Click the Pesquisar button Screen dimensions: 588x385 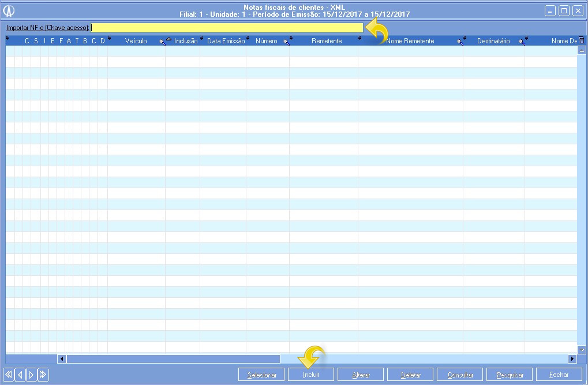tap(510, 375)
